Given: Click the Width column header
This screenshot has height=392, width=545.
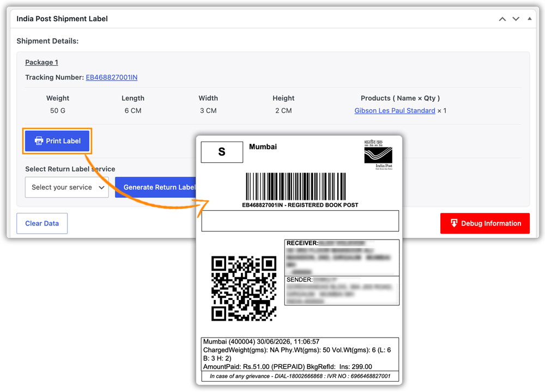Looking at the screenshot, I should pos(208,98).
